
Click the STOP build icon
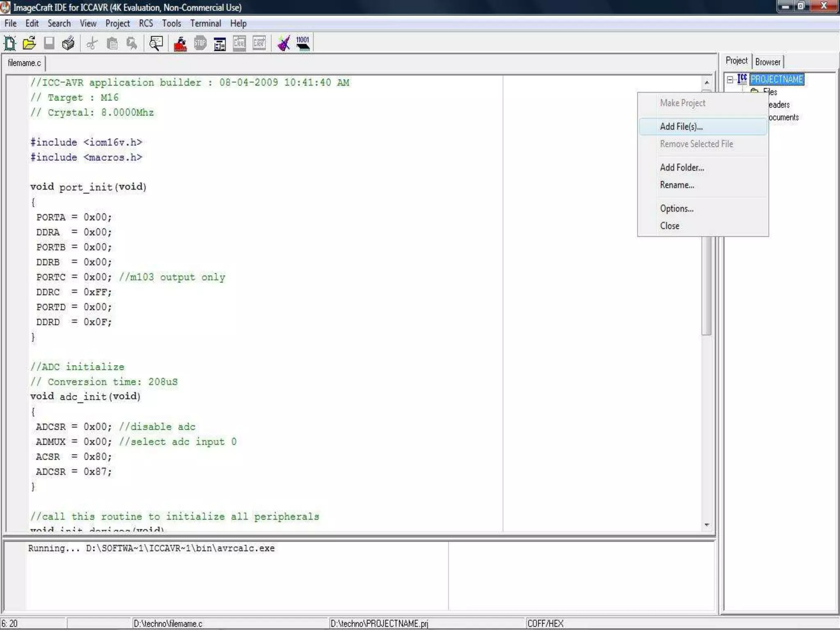tap(200, 43)
